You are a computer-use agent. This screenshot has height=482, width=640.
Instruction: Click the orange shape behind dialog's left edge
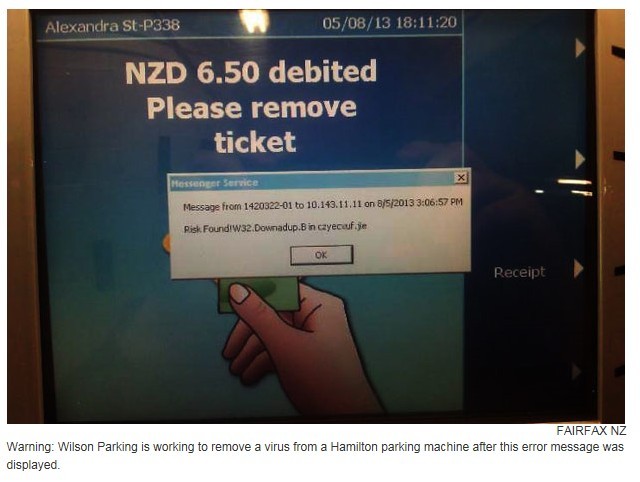coord(166,243)
